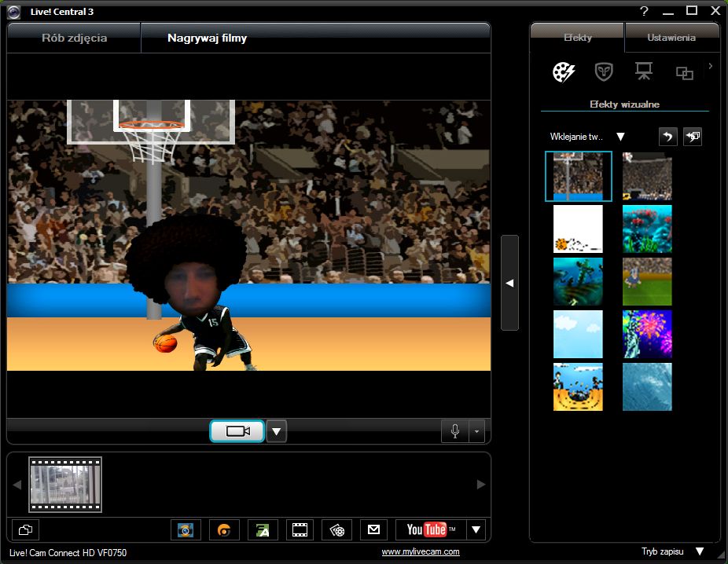Expand the Wklejanie tw.. effect dropdown
728x564 pixels.
[620, 137]
